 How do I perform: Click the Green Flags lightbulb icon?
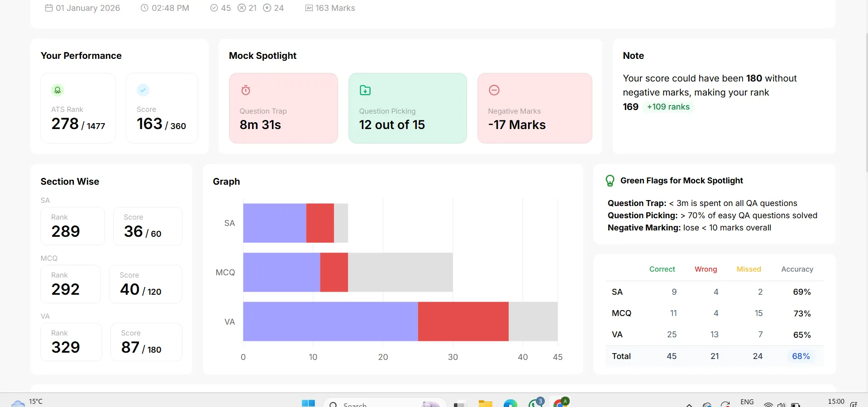[610, 181]
